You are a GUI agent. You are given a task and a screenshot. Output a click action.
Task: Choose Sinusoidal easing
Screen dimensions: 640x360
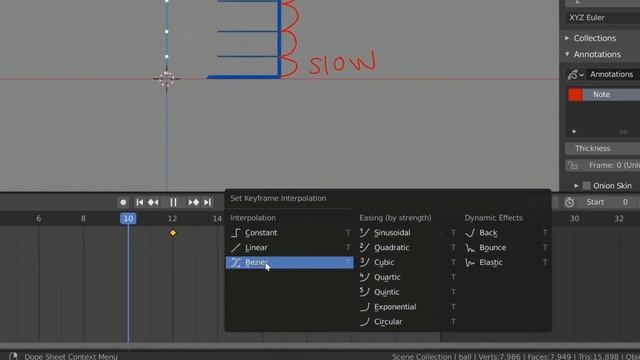[x=408, y=233]
